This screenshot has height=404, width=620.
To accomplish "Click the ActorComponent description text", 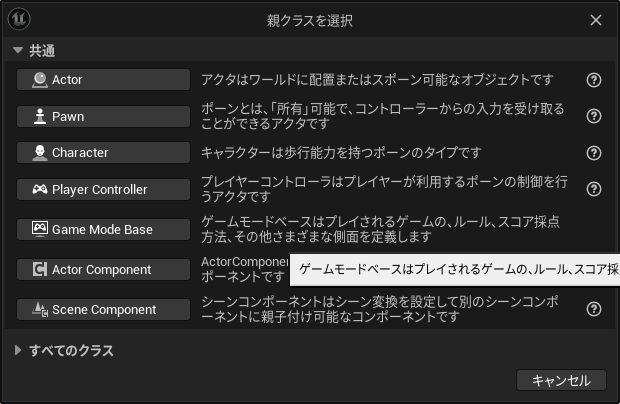I will 245,269.
